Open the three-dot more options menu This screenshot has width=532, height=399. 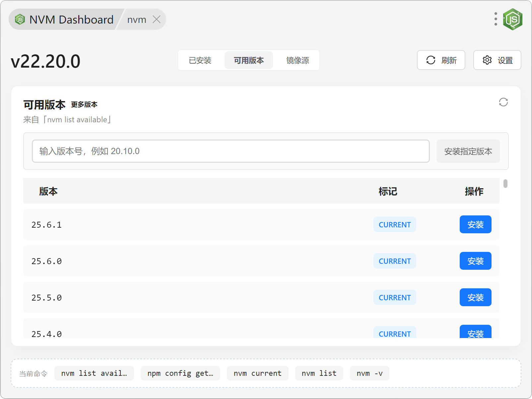click(496, 19)
